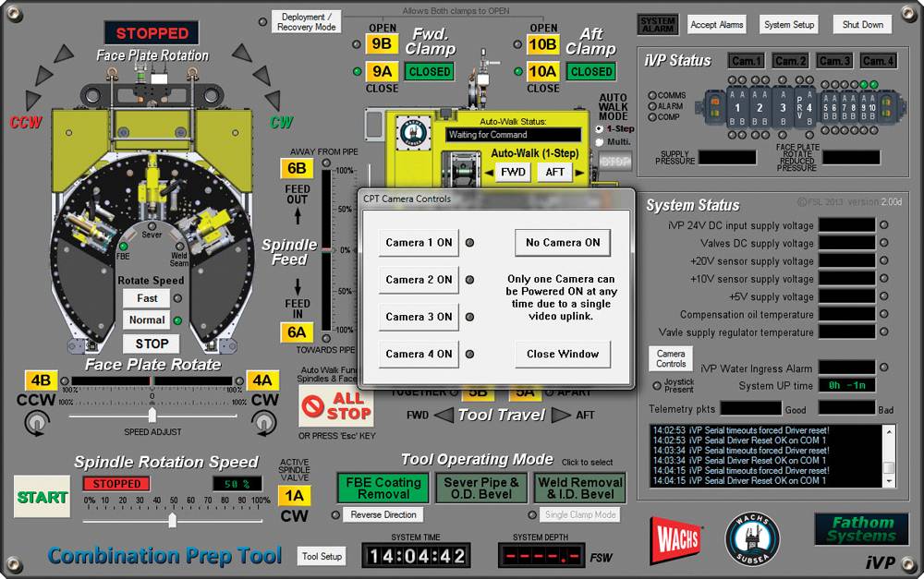Click the Auto-Walk AFT button
This screenshot has height=579, width=924.
coord(554,172)
